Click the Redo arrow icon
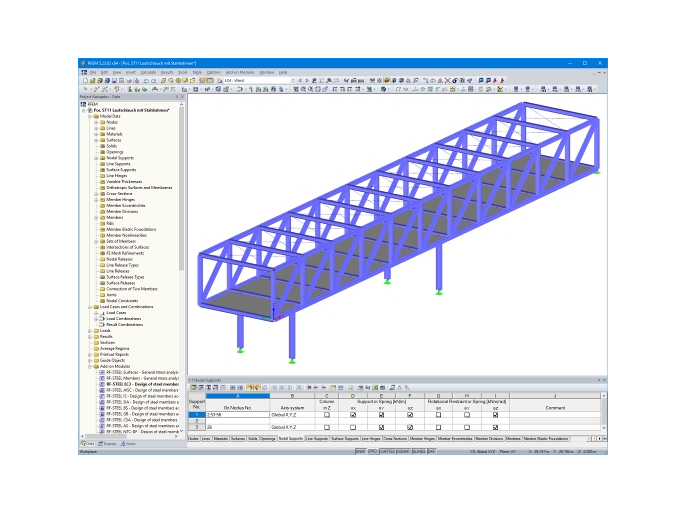The height and width of the screenshot is (514, 686). [154, 80]
